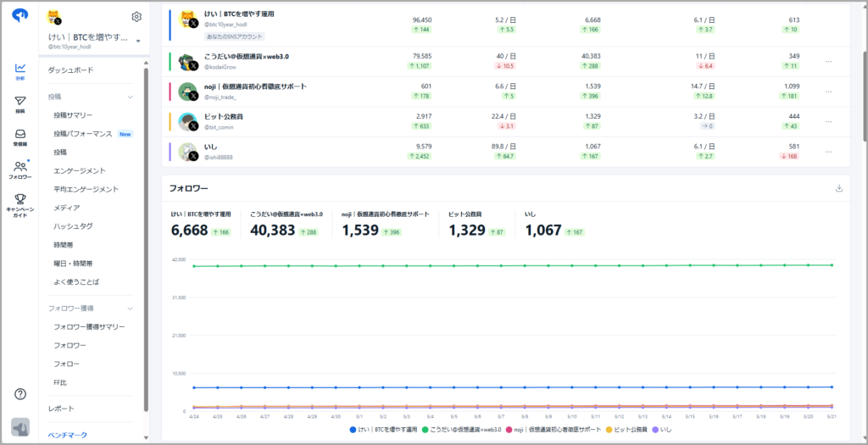The image size is (868, 445).
Task: Open ベンチマーク menu item
Action: click(x=68, y=435)
